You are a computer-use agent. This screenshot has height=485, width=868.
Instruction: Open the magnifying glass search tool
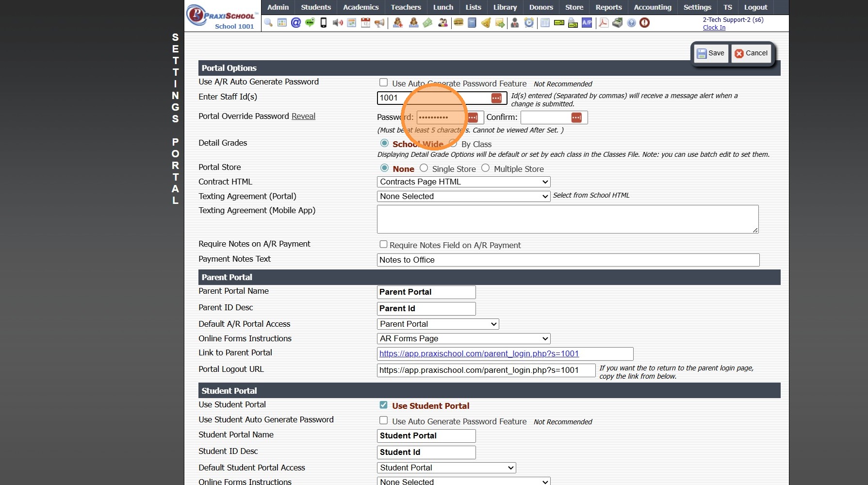268,23
